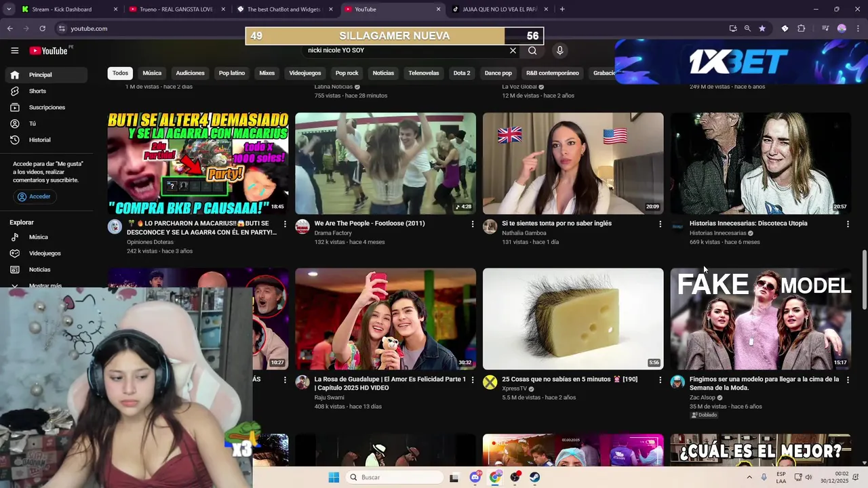
Task: Open Nathalia Gamboa channel name link
Action: tap(524, 233)
